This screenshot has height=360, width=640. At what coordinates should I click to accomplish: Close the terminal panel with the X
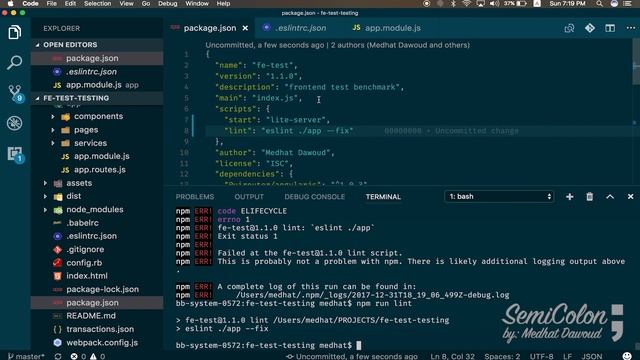(x=630, y=197)
